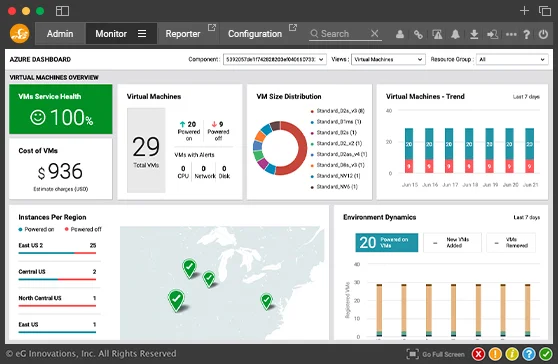Open the Resource Group dropdown
Image resolution: width=558 pixels, height=364 pixels.
[512, 59]
